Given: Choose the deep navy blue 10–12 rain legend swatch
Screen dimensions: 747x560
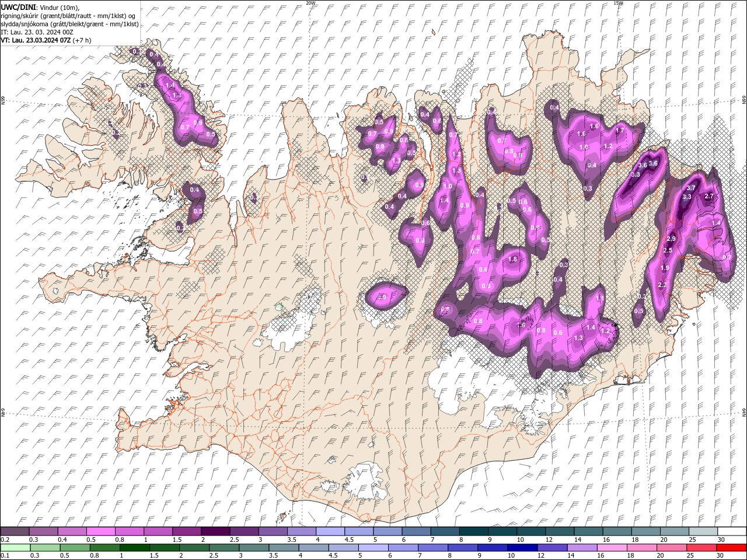Looking at the screenshot, I should click(x=522, y=548).
